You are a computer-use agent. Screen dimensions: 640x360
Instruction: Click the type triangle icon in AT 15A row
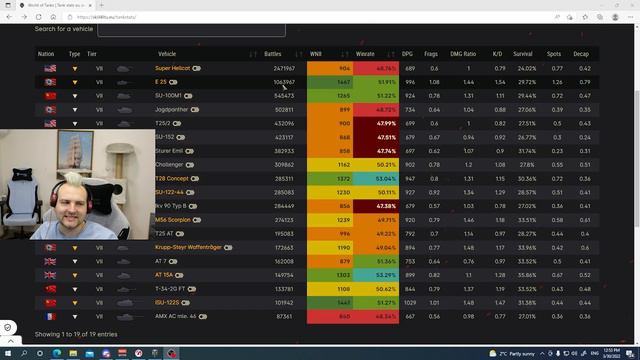(x=75, y=276)
